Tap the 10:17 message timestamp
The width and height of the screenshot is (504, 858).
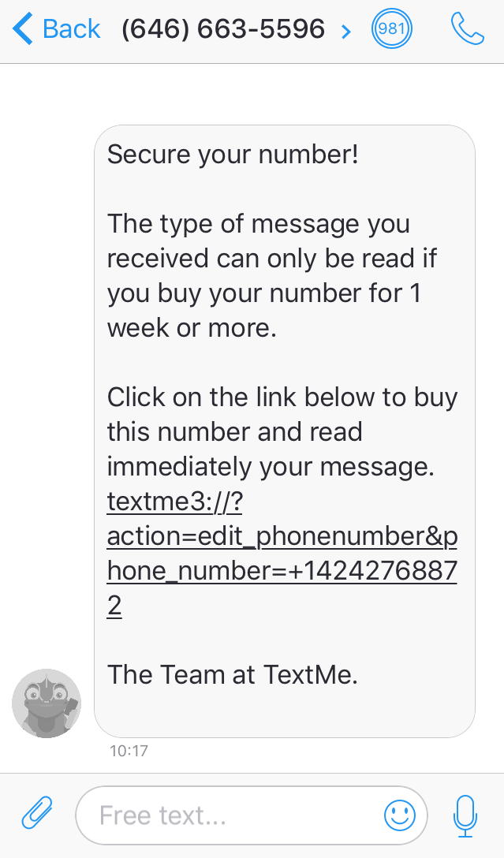(129, 751)
